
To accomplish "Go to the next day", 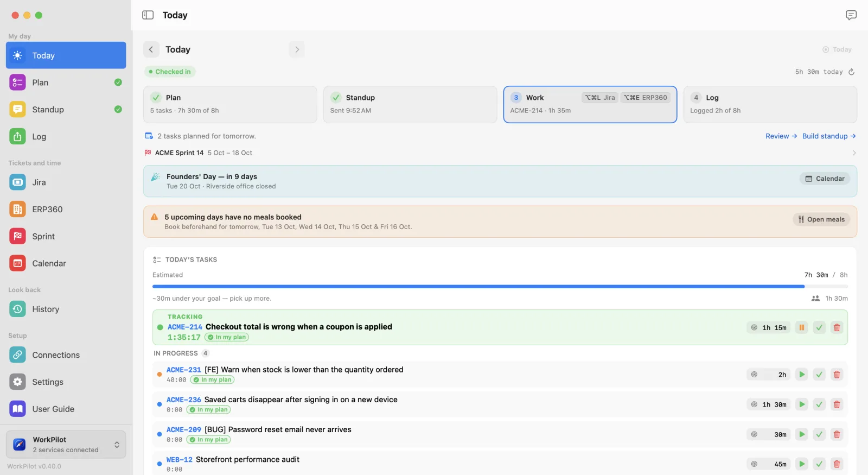I will [297, 49].
